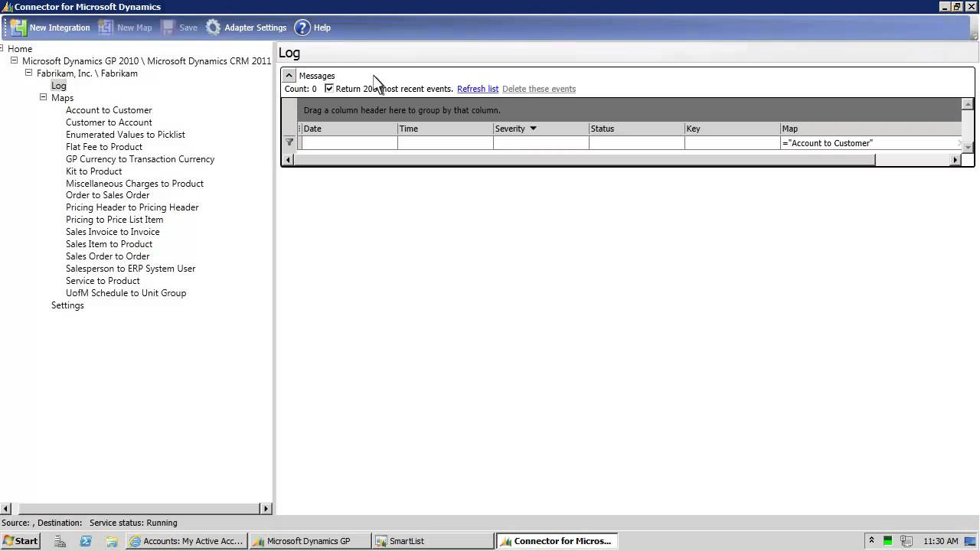Click Refresh list link
980x551 pixels.
pos(478,89)
